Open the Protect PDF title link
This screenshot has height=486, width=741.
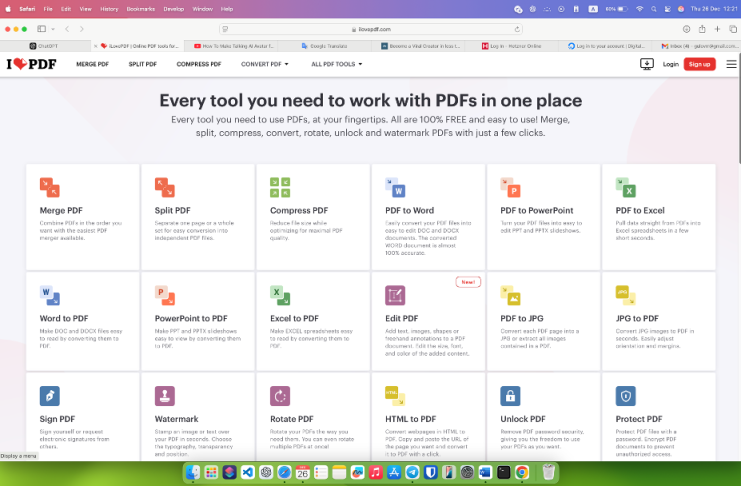tap(638, 419)
